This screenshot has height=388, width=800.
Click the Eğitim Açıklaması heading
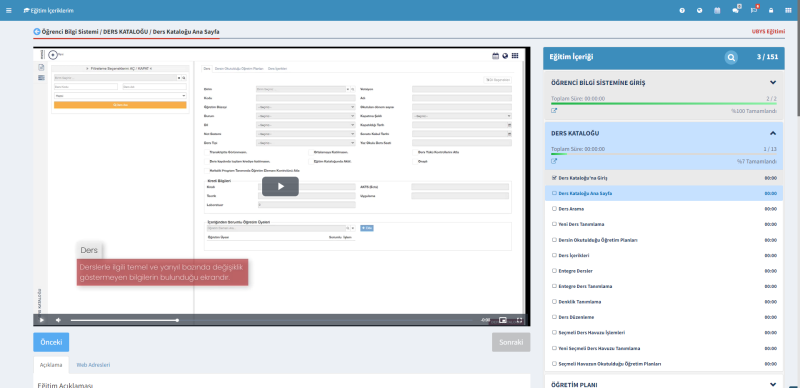[65, 385]
